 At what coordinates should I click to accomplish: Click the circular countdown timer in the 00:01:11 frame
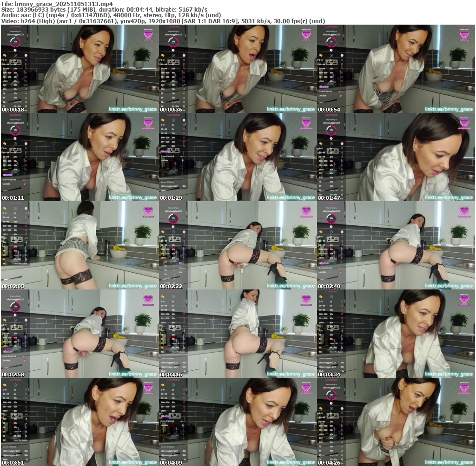click(15, 130)
